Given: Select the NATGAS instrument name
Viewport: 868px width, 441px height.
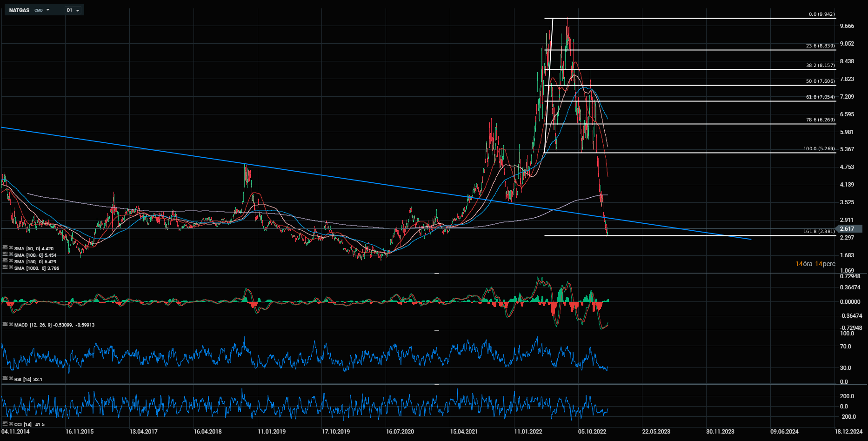Looking at the screenshot, I should point(20,10).
